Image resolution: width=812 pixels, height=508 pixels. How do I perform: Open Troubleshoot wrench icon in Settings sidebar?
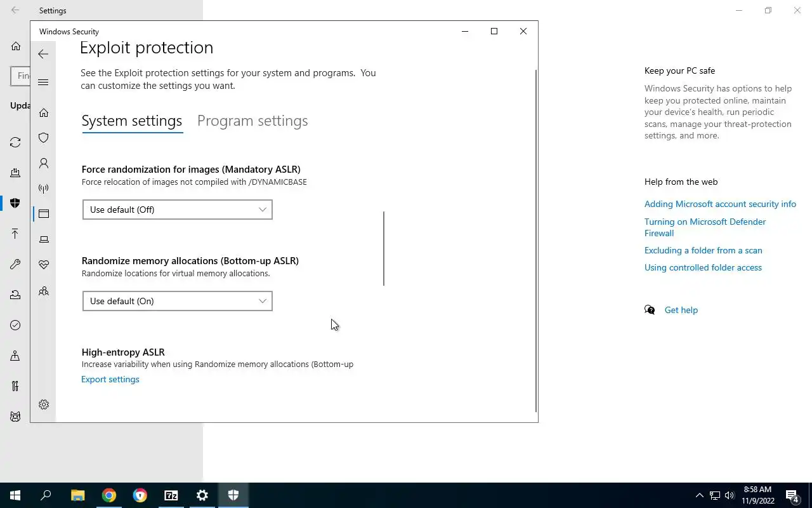coord(15,264)
